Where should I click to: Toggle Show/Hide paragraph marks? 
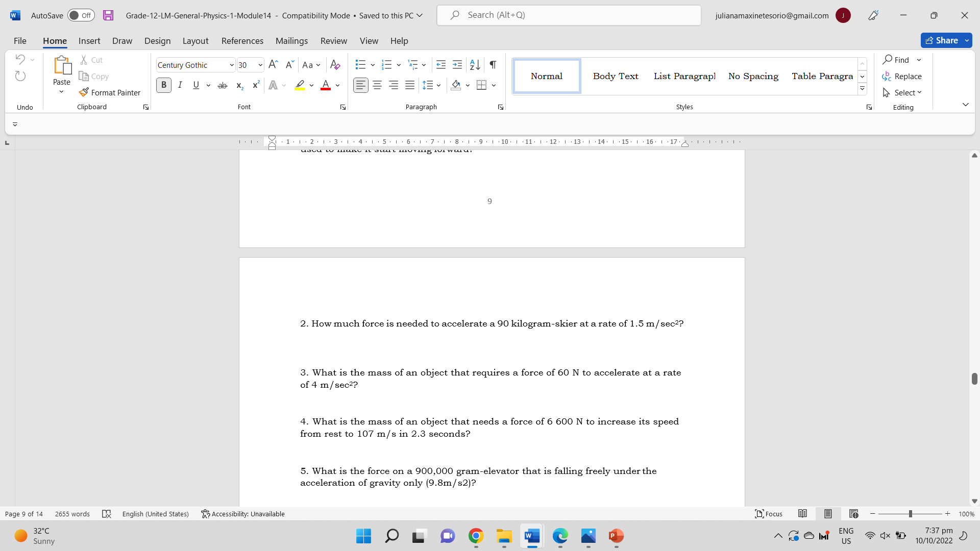(x=493, y=65)
